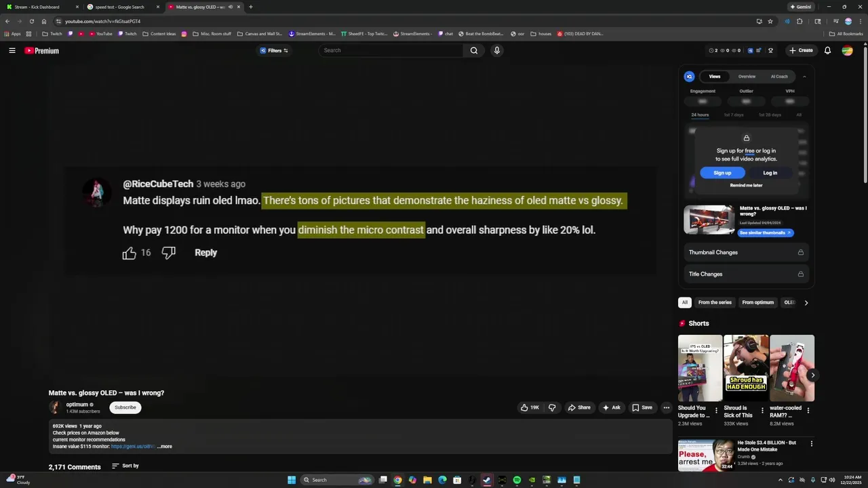Open the Filters button near search
The image size is (868, 488).
tap(274, 50)
